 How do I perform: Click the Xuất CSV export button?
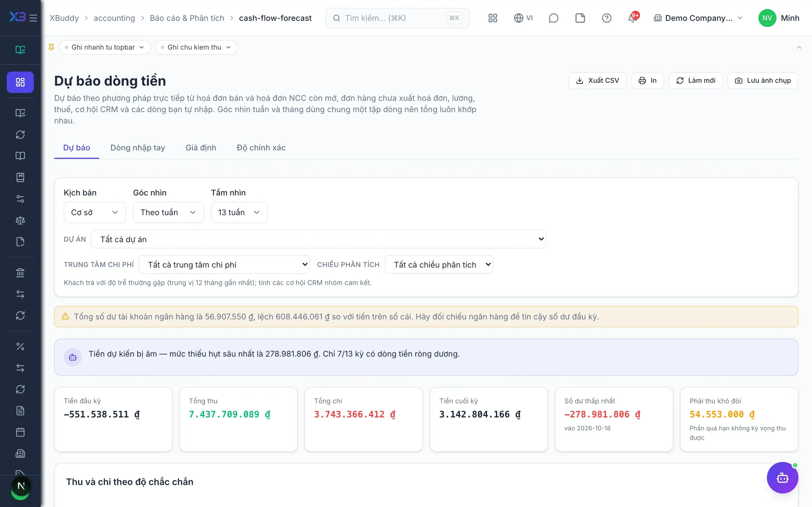click(x=597, y=81)
